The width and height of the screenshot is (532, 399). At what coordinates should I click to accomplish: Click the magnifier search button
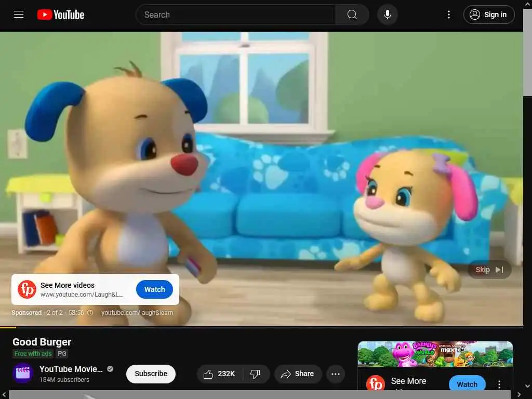(x=352, y=15)
